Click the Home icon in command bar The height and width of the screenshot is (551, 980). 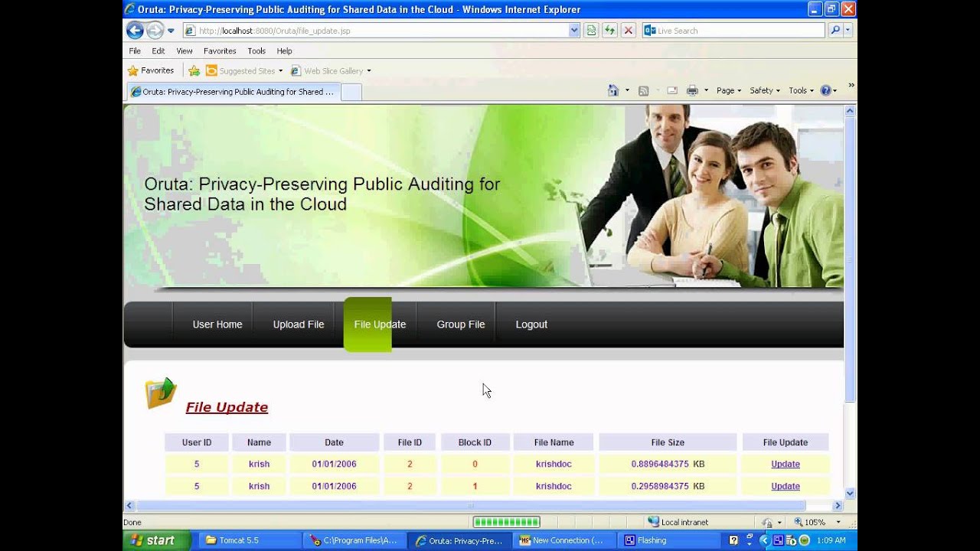coord(612,90)
